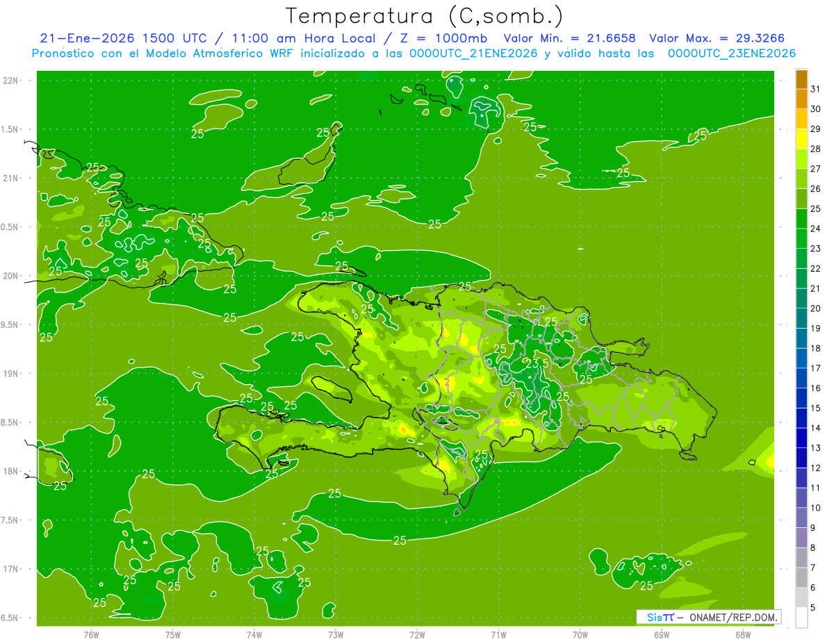Pick the blue colorbar swatch between 15 and 16
This screenshot has width=834, height=644.
tap(801, 399)
